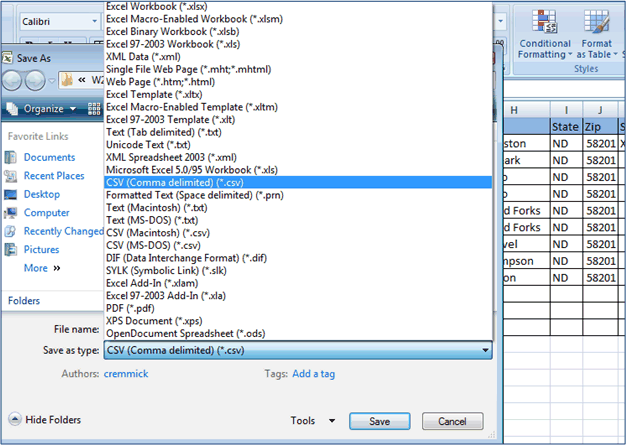
Task: Open Format as Table in Excel ribbon
Action: [596, 34]
